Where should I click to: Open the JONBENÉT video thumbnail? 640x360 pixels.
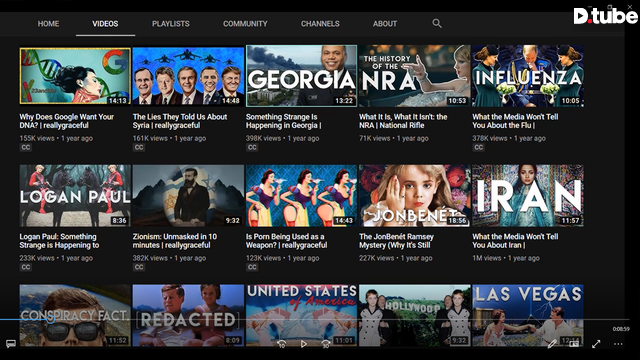click(x=414, y=196)
